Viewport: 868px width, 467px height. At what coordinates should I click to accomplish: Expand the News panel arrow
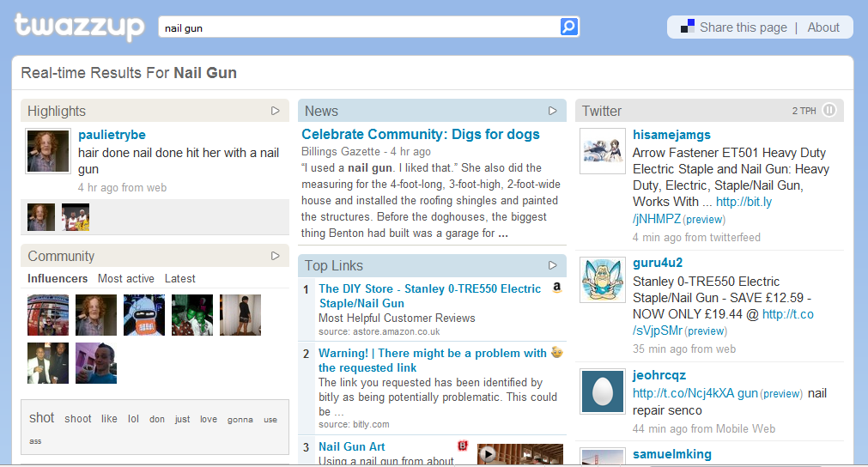[553, 111]
